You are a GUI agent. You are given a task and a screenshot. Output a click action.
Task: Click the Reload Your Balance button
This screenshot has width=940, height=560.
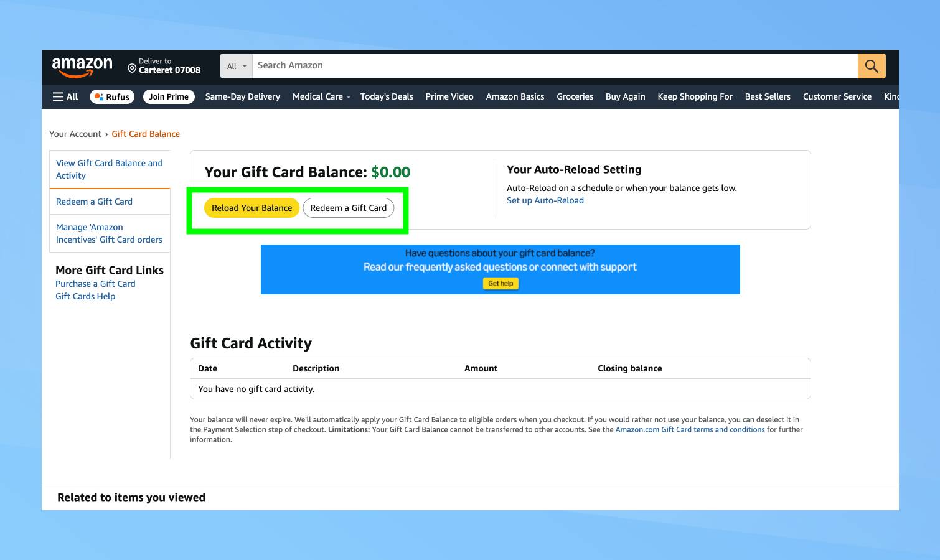click(251, 207)
